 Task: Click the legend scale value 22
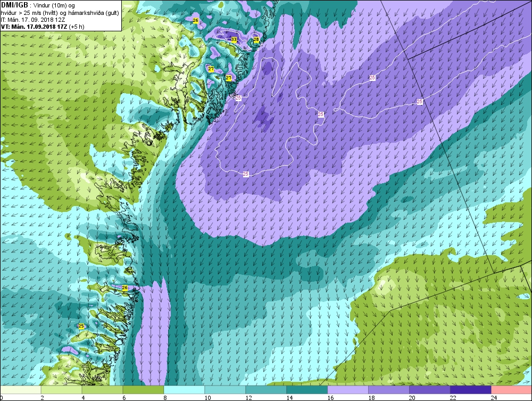tap(453, 398)
